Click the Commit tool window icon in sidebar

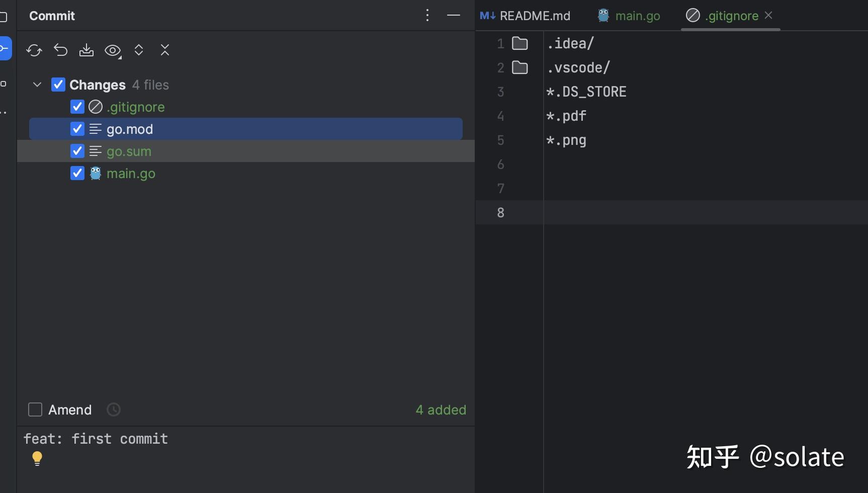pyautogui.click(x=5, y=48)
